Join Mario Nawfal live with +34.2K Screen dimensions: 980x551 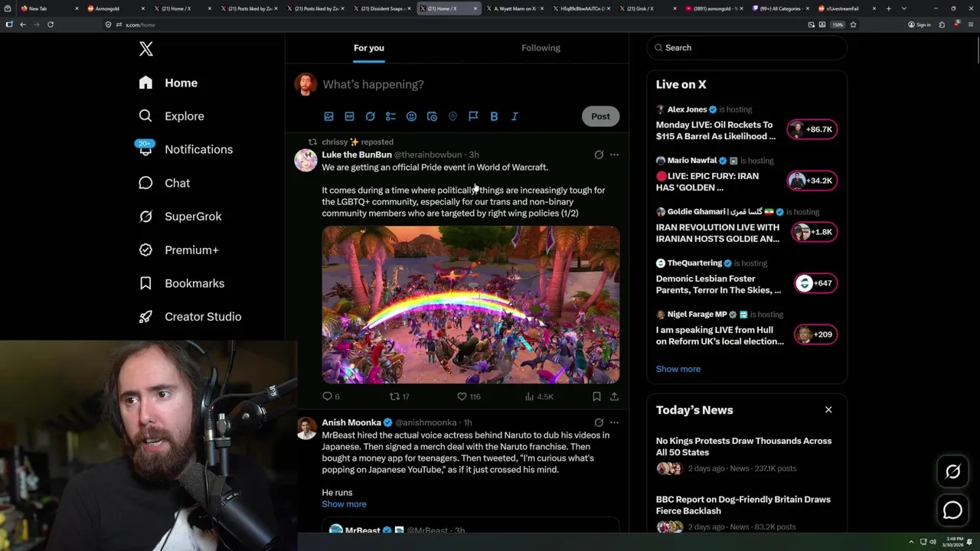[812, 181]
